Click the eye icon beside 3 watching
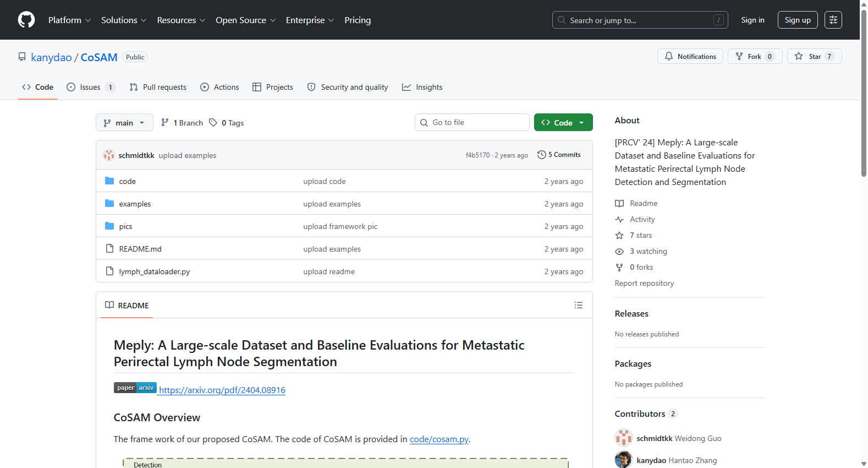The height and width of the screenshot is (468, 868). tap(619, 251)
